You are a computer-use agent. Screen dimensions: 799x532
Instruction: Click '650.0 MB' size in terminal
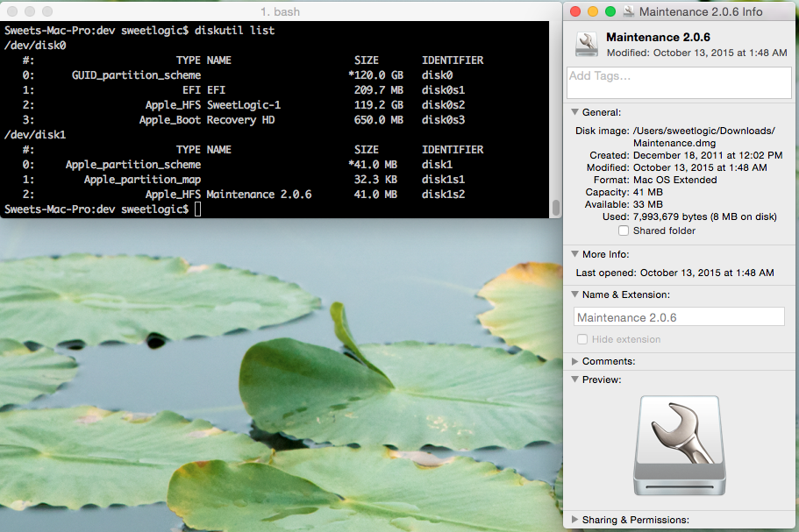[x=379, y=120]
